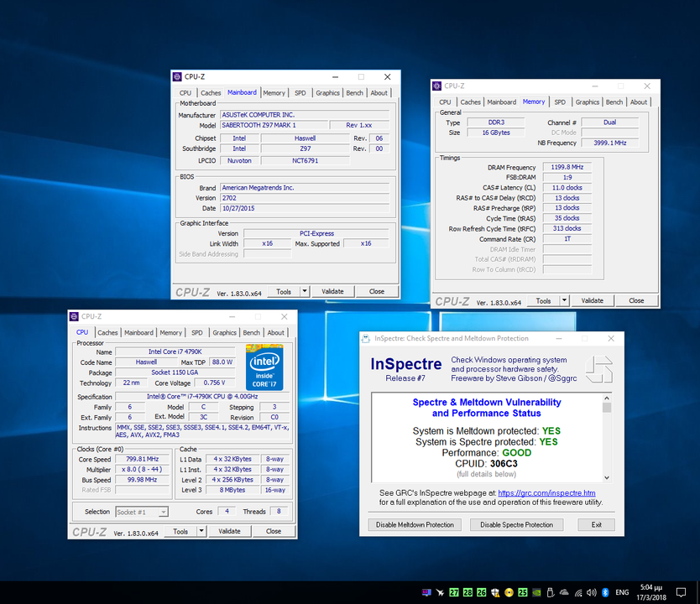Viewport: 700px width, 604px height.
Task: Click InSpectre scrollbar down arrow
Action: point(607,477)
